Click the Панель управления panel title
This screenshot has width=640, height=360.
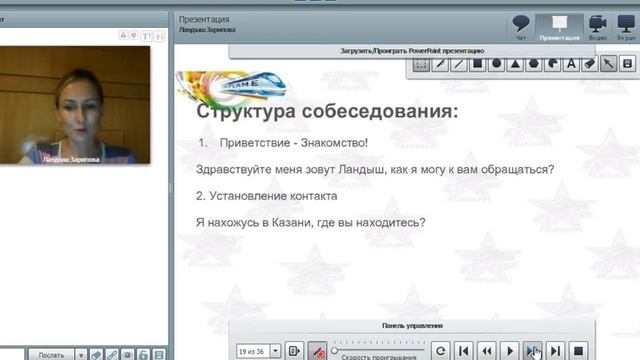tap(412, 326)
